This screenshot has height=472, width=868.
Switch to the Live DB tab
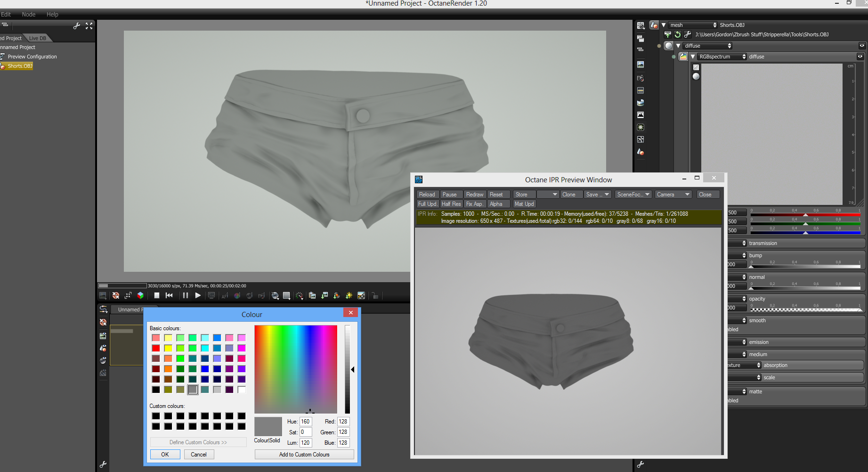[x=38, y=38]
